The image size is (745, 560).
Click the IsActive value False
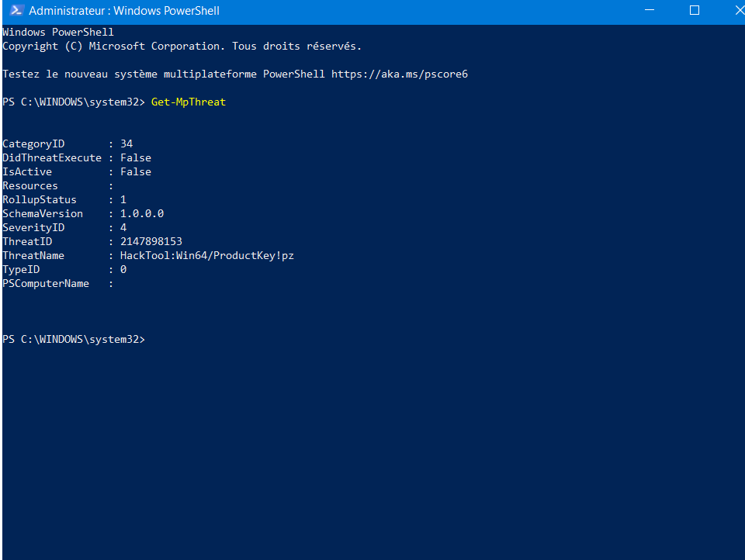point(136,172)
